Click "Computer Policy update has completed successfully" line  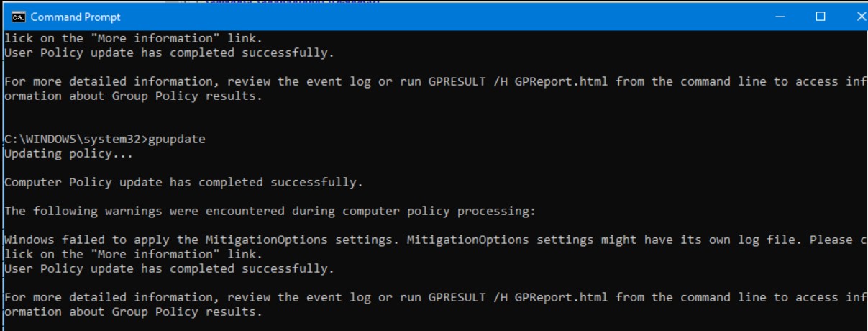(x=183, y=182)
